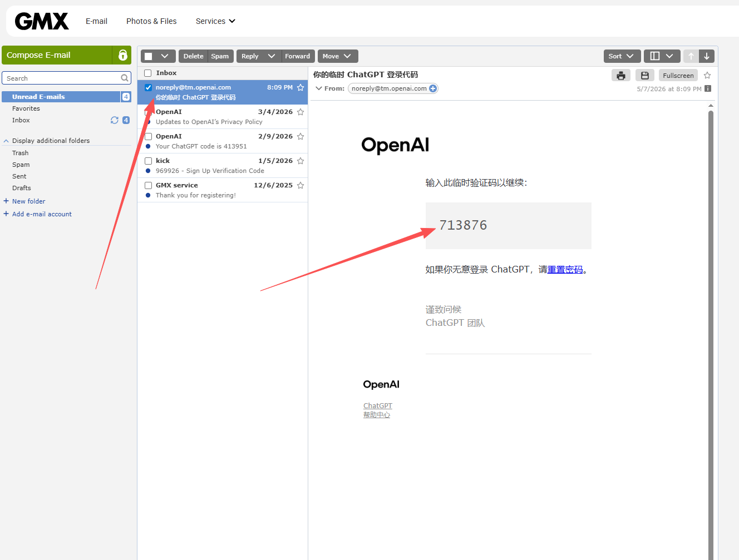The width and height of the screenshot is (739, 560).
Task: Star the Your ChatGPT code is 413951 email
Action: 300,136
